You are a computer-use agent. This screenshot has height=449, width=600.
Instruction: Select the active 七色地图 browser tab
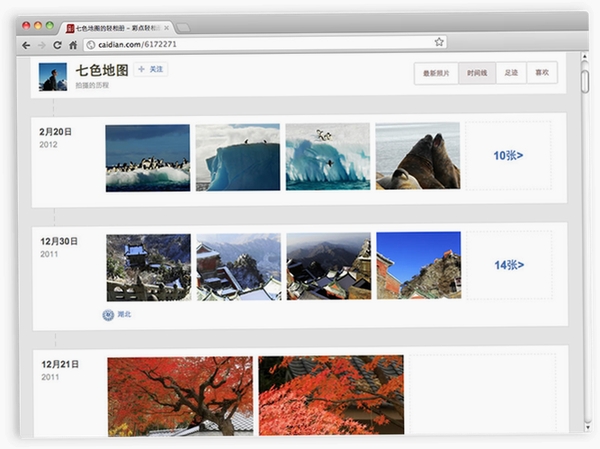(x=117, y=28)
